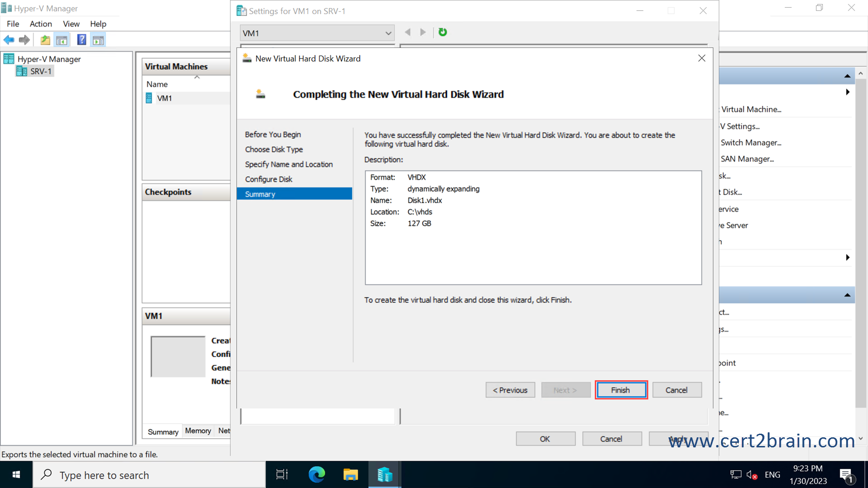
Task: Click the ENG language indicator
Action: pyautogui.click(x=772, y=475)
